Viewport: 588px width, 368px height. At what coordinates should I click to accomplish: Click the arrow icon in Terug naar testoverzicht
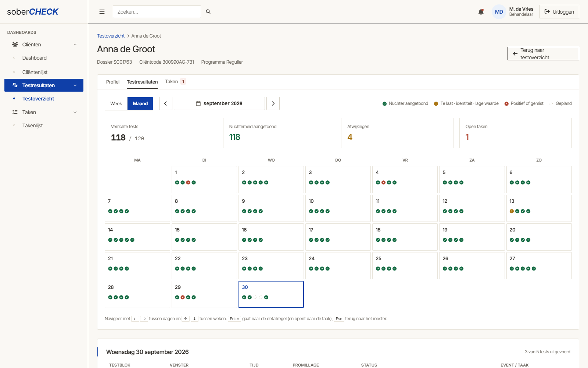coord(515,54)
